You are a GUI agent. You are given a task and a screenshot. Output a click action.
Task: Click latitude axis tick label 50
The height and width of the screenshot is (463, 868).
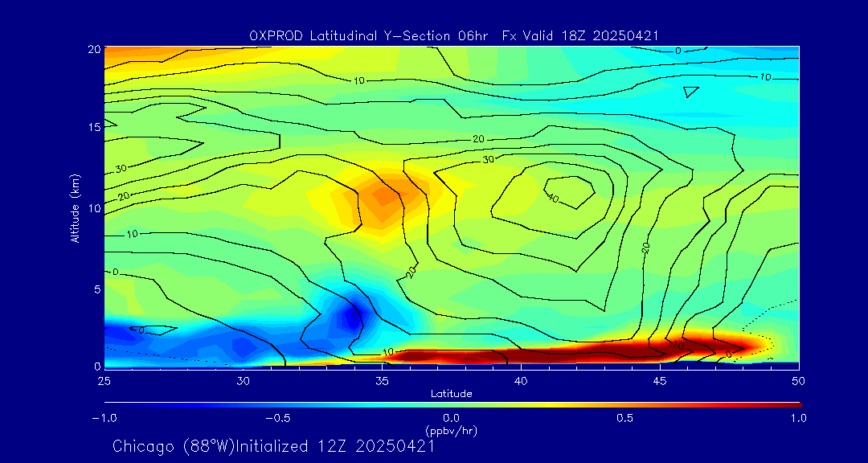[799, 381]
